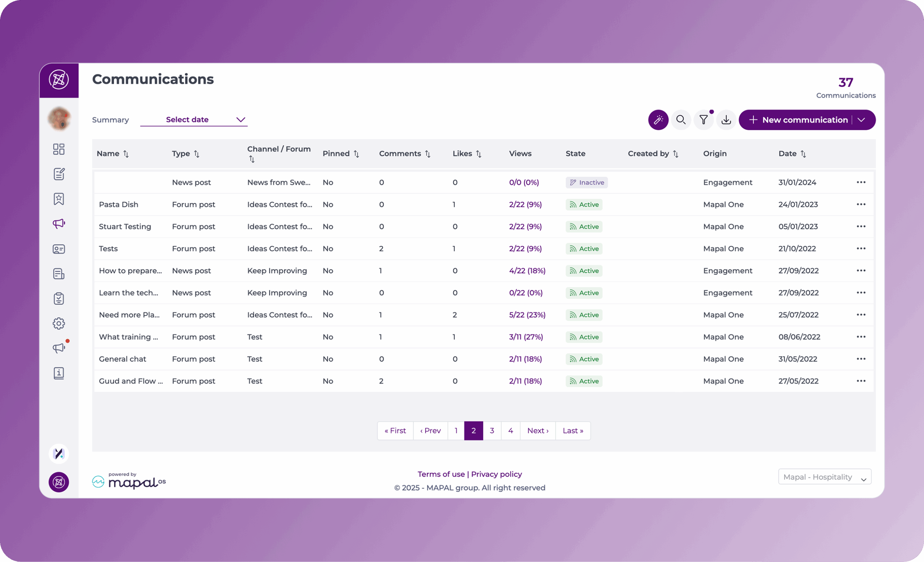Viewport: 924px width, 562px height.
Task: Click the bottom round purple logo icon
Action: 59,482
